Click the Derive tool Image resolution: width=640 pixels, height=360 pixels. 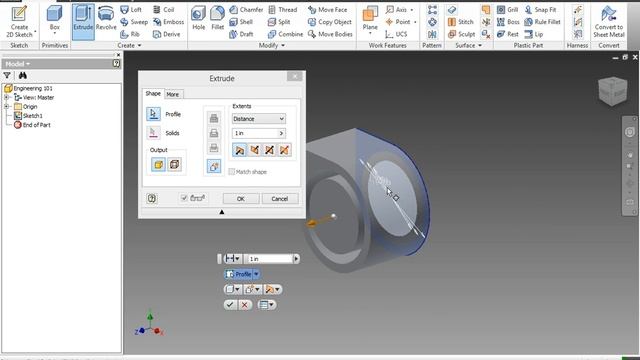point(166,34)
